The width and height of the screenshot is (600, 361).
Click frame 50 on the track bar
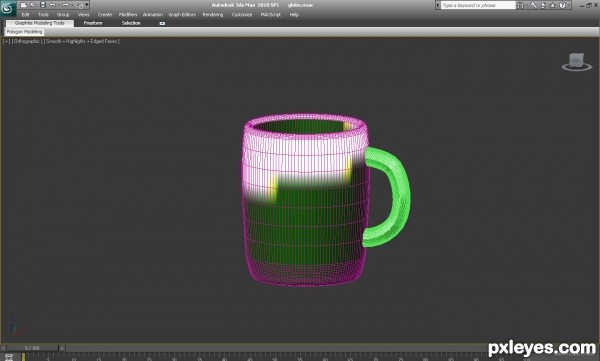tap(275, 358)
